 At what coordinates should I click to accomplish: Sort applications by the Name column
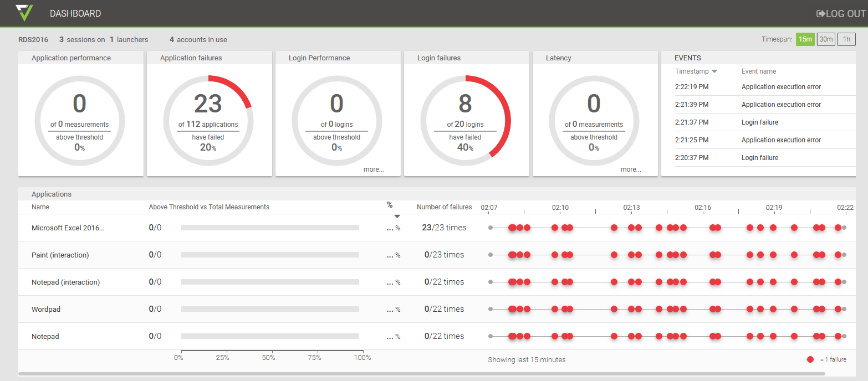coord(40,207)
